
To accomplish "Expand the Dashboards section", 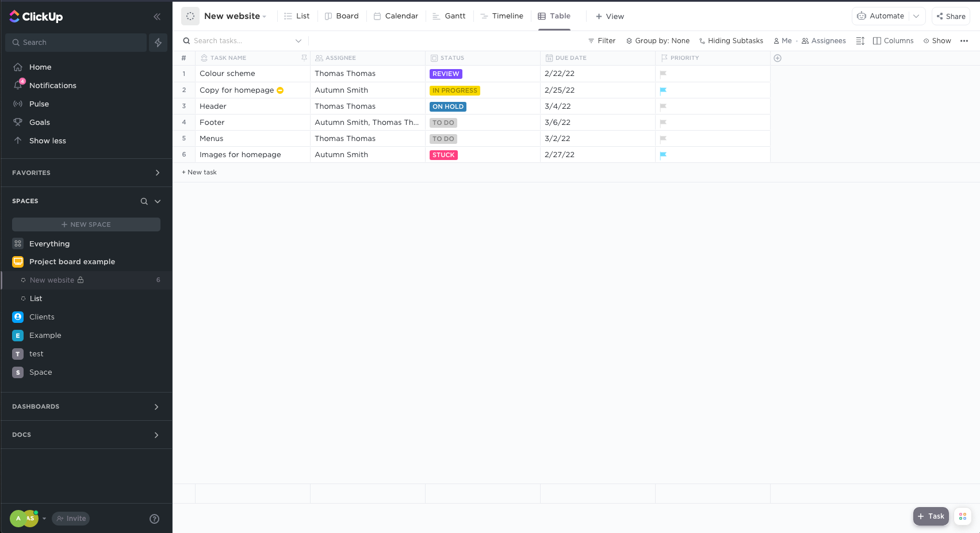I will click(156, 407).
